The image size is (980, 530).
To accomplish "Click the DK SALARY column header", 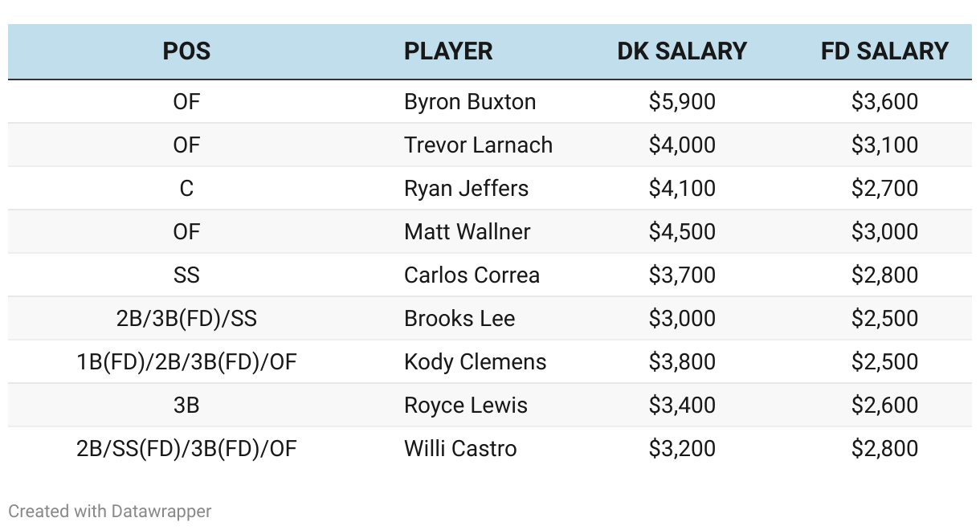I will [682, 51].
